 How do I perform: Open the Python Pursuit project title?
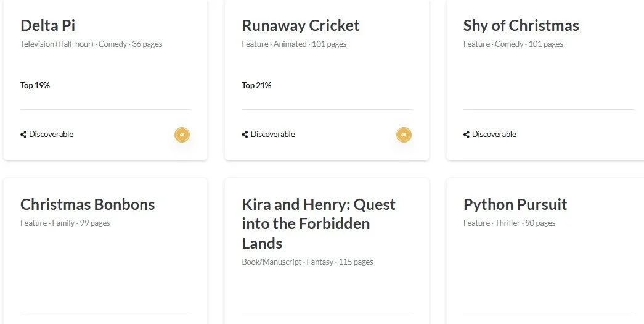click(x=515, y=204)
